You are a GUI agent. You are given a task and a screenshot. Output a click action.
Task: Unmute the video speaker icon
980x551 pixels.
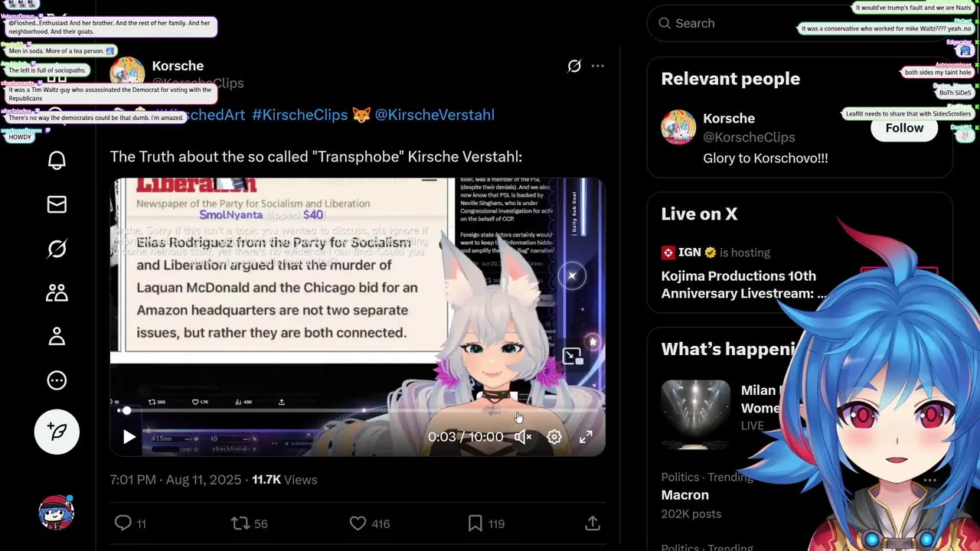[523, 437]
